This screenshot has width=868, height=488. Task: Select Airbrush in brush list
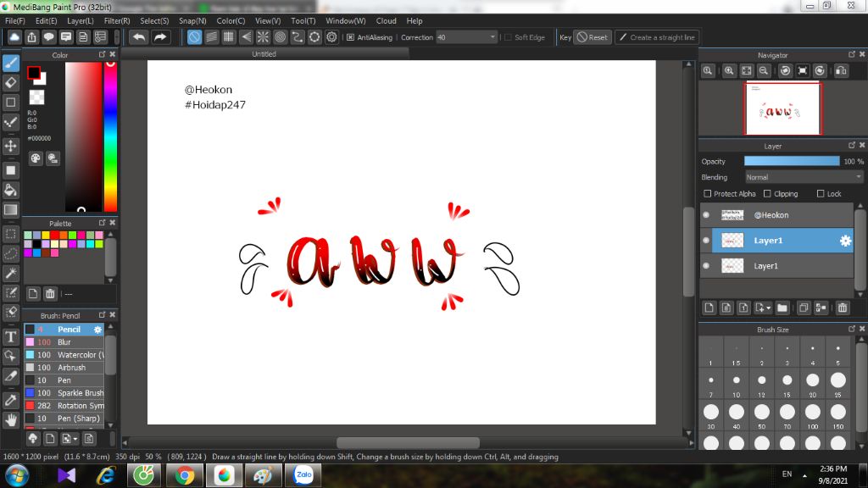pos(64,368)
